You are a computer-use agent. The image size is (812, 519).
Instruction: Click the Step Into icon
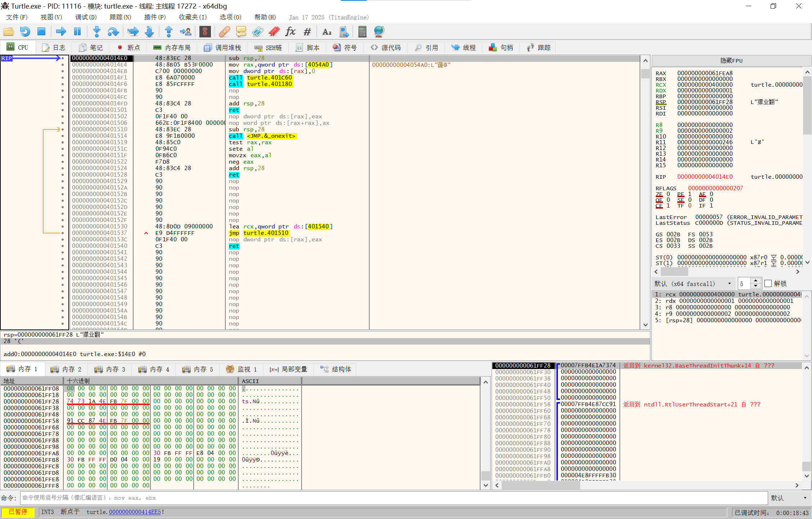coord(97,32)
